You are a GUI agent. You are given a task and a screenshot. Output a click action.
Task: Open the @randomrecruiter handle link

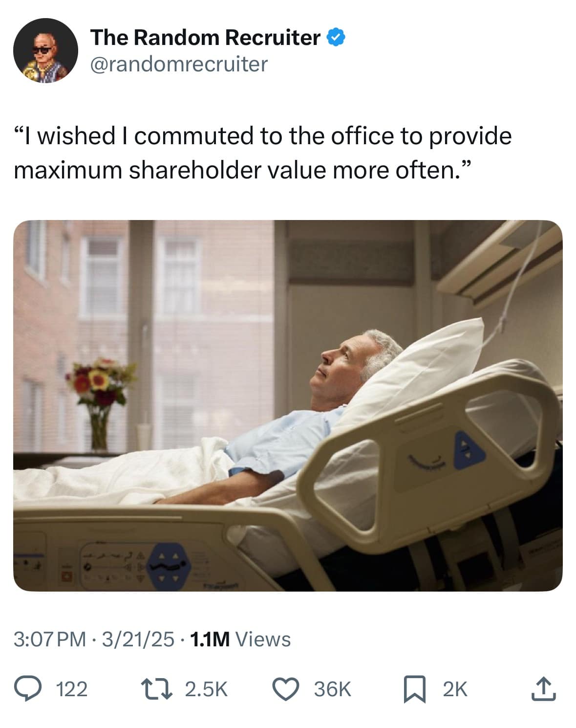(179, 64)
